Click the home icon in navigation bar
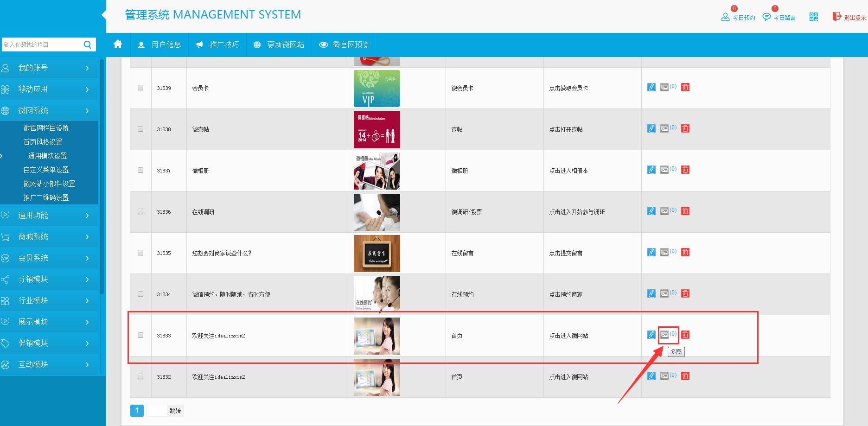Viewport: 868px width, 426px height. [x=118, y=45]
